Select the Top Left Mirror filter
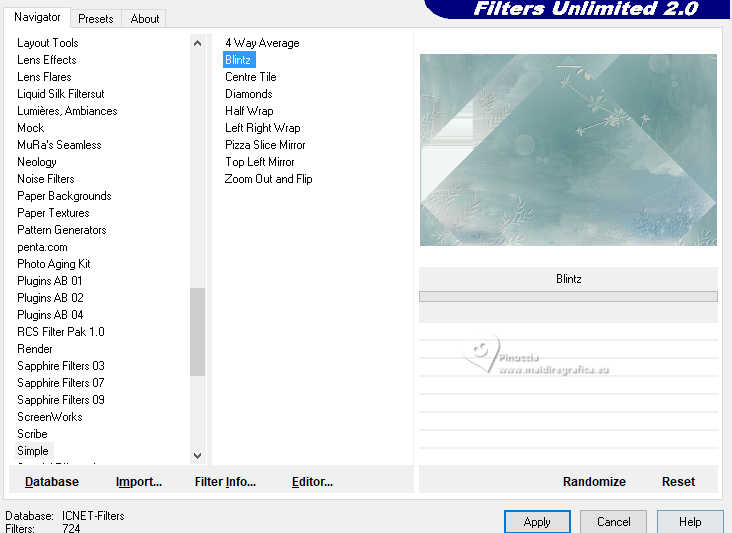This screenshot has width=732, height=533. click(x=260, y=162)
